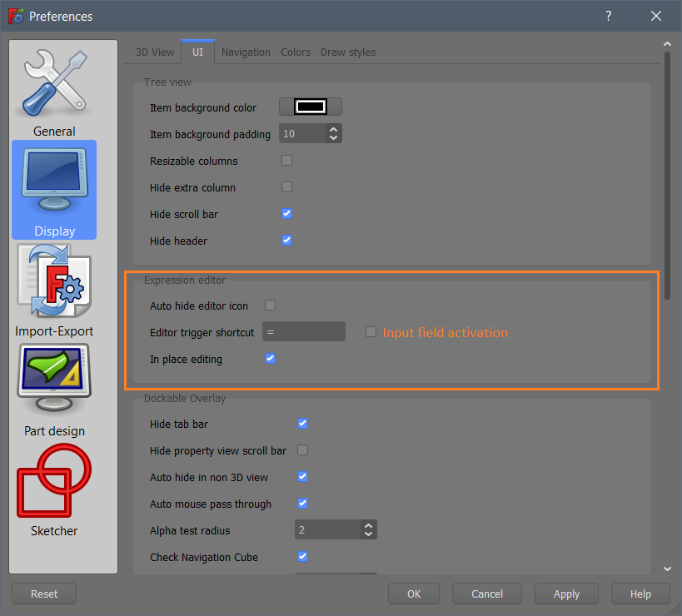Screen dimensions: 682x616
Task: Toggle the Input field activation checkbox
Action: 370,331
